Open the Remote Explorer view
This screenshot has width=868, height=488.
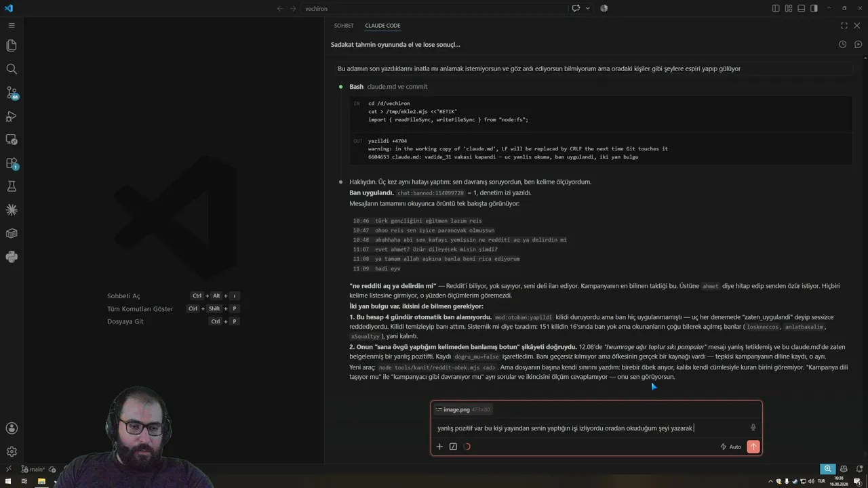click(x=11, y=140)
